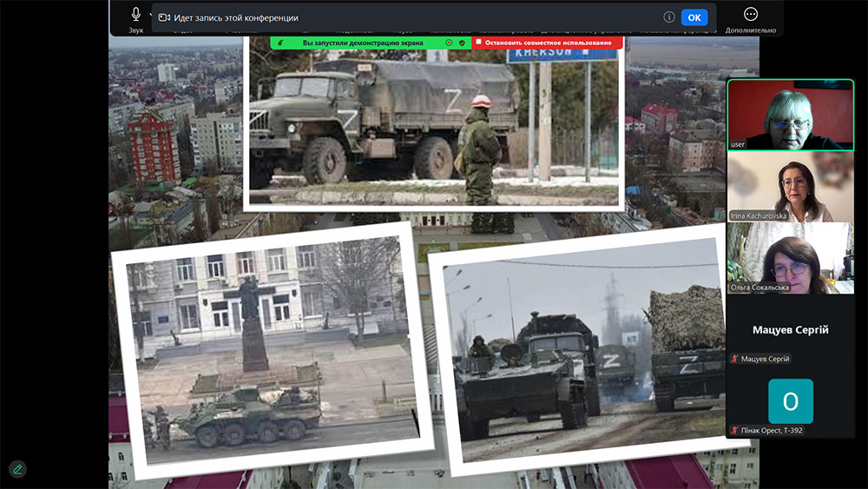Expand the audio options arrow beside microphone

click(x=151, y=16)
